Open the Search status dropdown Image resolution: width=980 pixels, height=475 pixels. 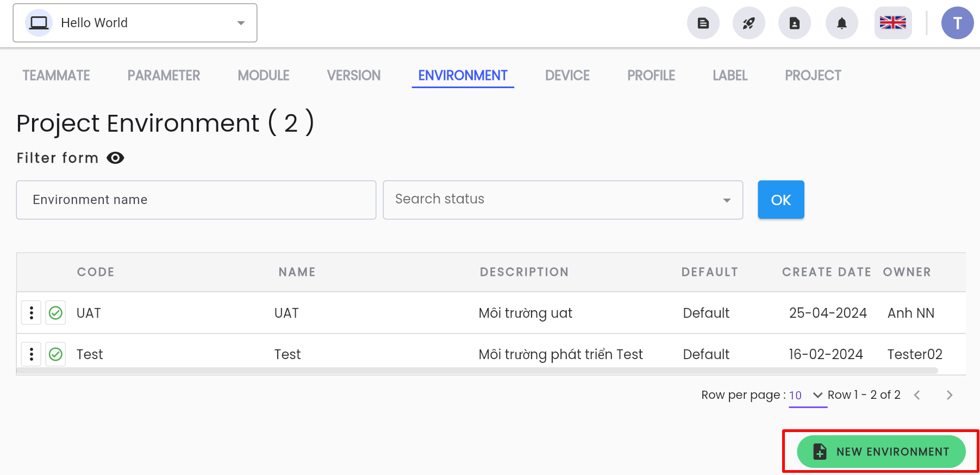[563, 200]
